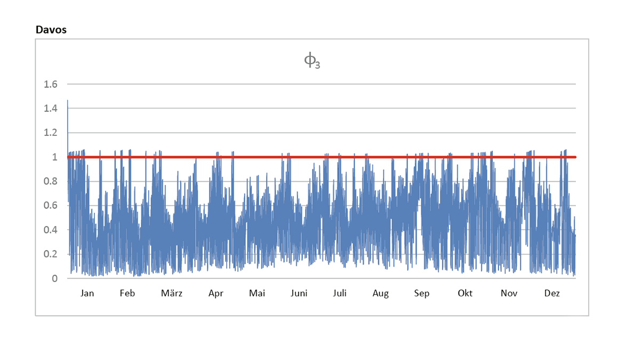Click the Mai month label

point(257,293)
